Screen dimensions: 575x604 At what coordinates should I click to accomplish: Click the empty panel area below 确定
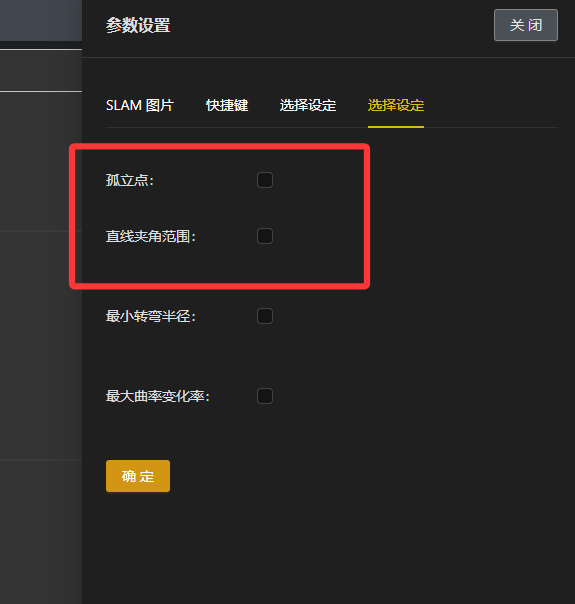pos(328,547)
